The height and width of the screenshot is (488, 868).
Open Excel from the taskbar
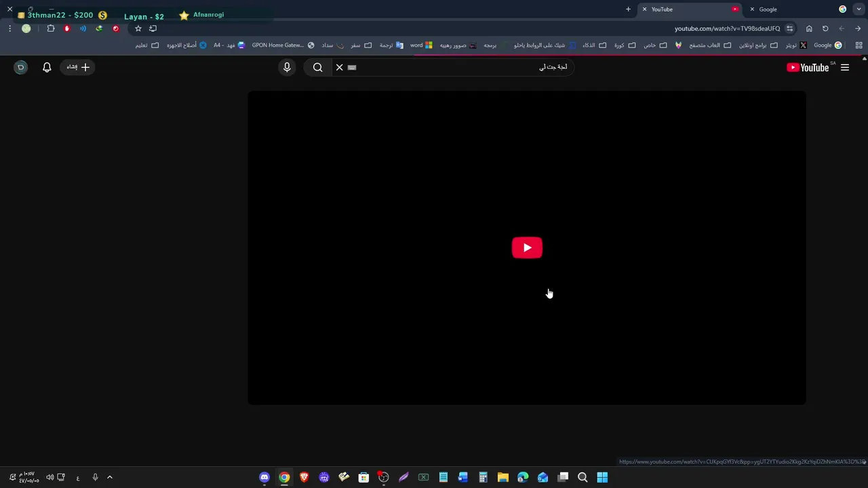(x=423, y=477)
